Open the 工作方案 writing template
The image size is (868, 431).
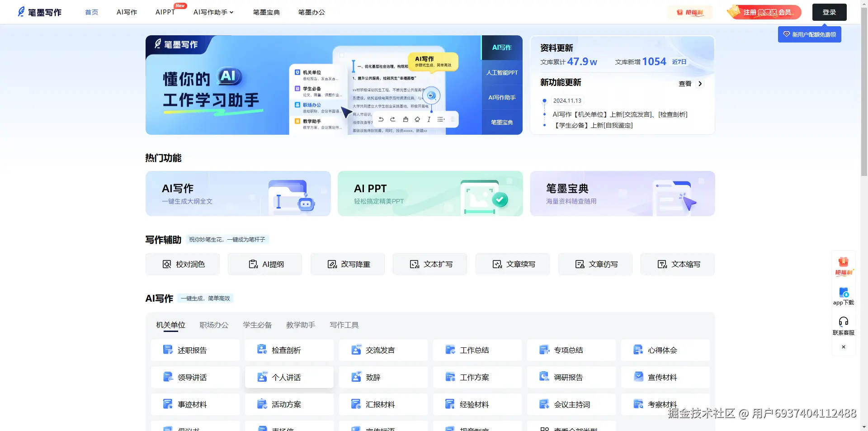click(x=477, y=377)
